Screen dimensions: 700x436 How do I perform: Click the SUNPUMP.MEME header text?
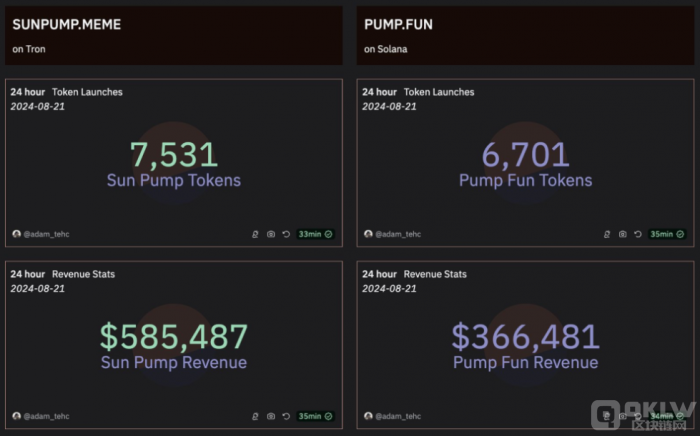(x=66, y=24)
